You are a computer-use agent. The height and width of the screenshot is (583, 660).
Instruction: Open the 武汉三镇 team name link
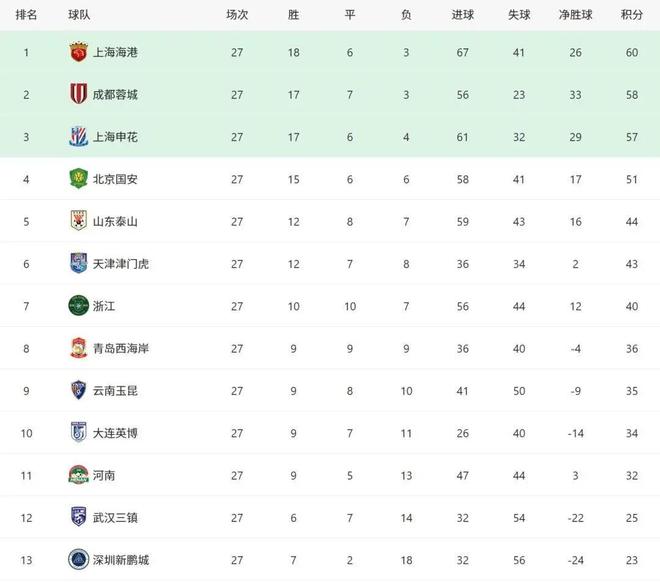(x=115, y=517)
